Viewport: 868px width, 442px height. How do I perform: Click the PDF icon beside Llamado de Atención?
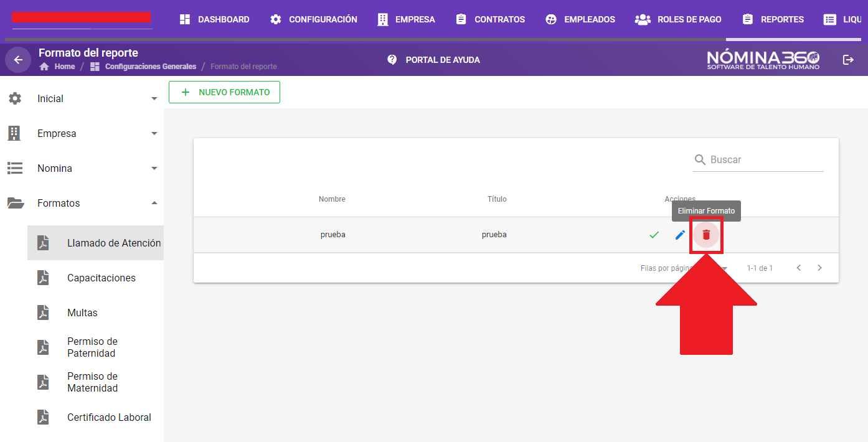[43, 243]
